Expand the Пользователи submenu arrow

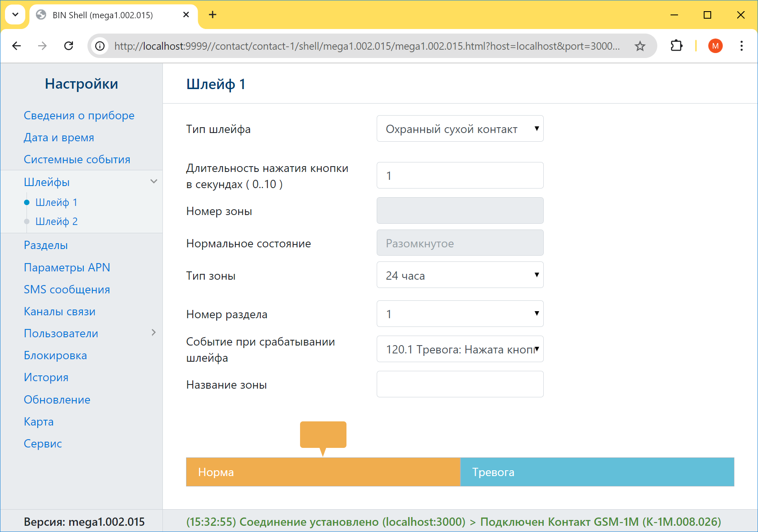[x=153, y=333]
